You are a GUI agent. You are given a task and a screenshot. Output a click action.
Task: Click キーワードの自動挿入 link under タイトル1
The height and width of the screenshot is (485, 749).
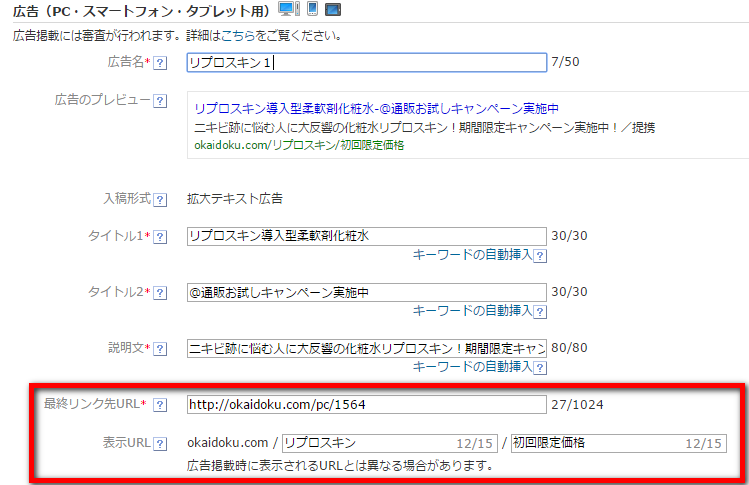(472, 255)
